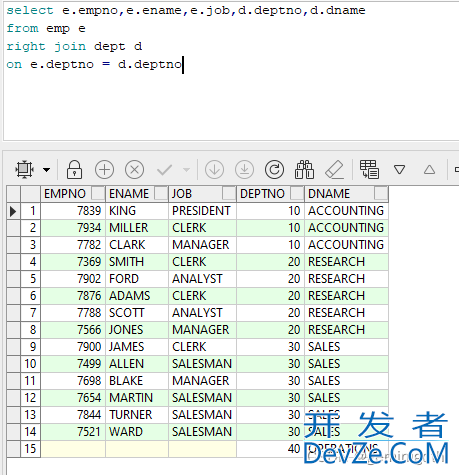This screenshot has height=475, width=459.
Task: Click the cell with 7369
Action: pos(73,262)
